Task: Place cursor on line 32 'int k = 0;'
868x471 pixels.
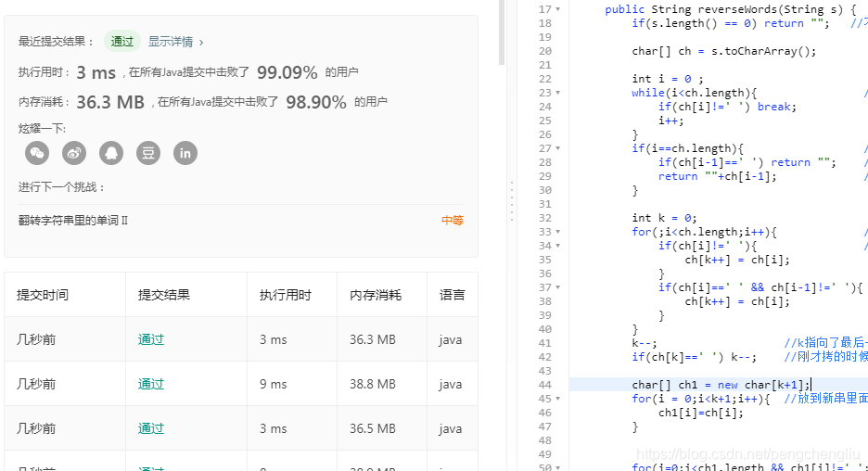Action: 664,218
